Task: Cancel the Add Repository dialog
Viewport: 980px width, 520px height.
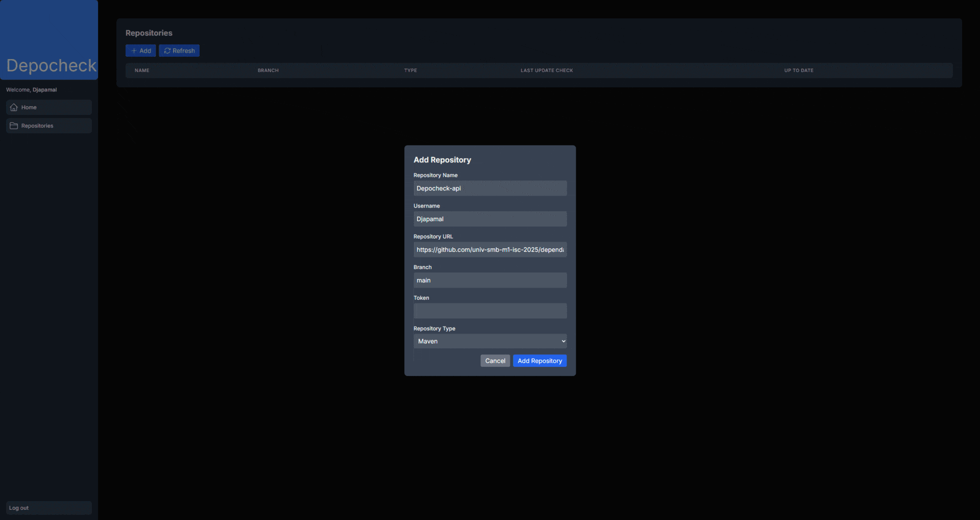Action: [x=495, y=361]
